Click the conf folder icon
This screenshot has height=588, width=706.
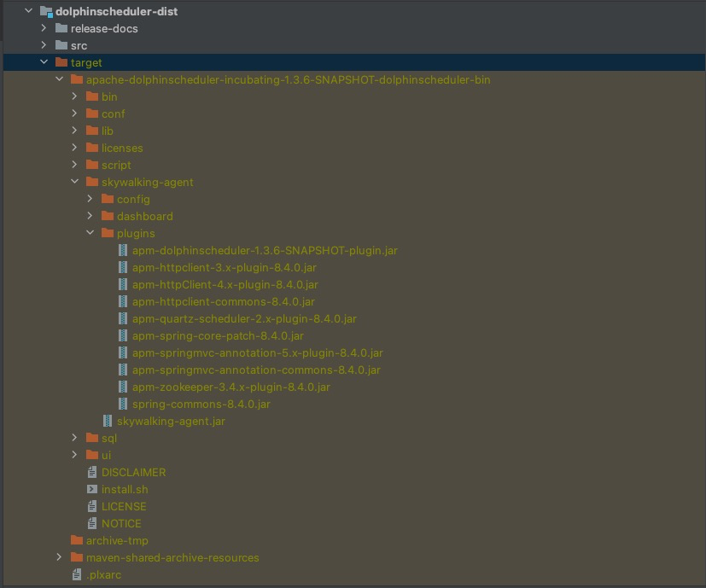[92, 114]
